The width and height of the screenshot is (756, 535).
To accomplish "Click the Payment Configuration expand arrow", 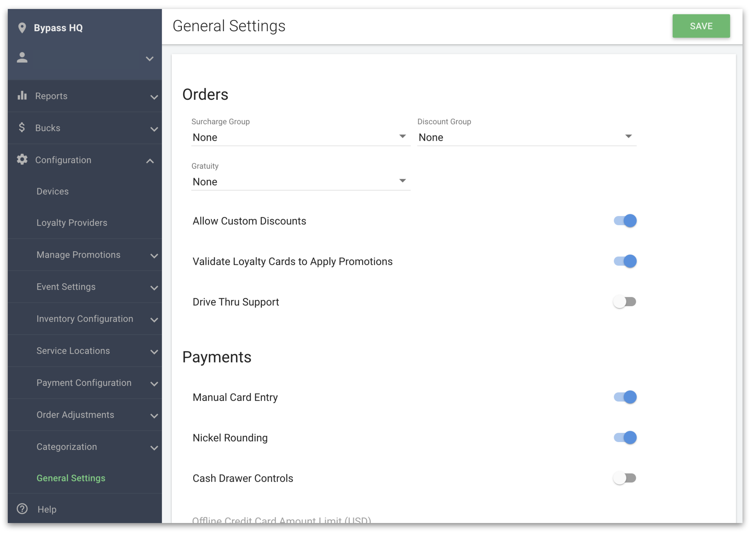I will pos(152,383).
